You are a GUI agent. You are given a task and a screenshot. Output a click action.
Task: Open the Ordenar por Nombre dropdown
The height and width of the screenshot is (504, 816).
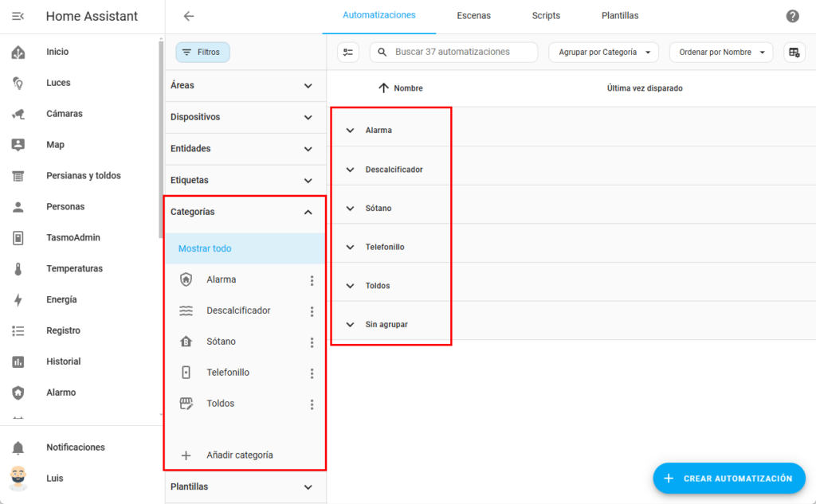pyautogui.click(x=720, y=53)
